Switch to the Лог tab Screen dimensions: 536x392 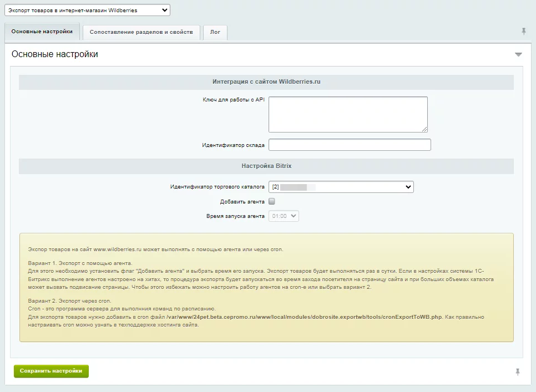pyautogui.click(x=215, y=32)
